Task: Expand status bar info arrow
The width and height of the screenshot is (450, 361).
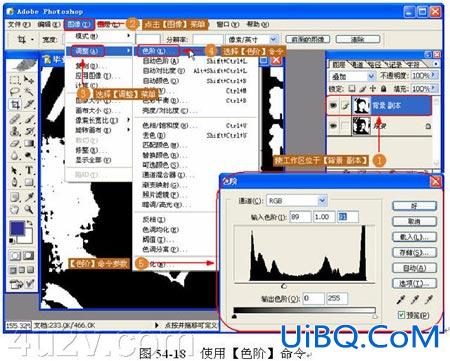Action: [x=157, y=325]
